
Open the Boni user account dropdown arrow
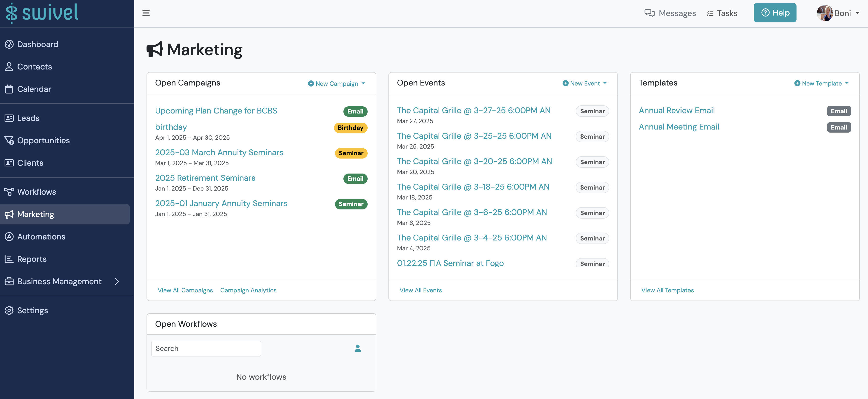(x=857, y=13)
